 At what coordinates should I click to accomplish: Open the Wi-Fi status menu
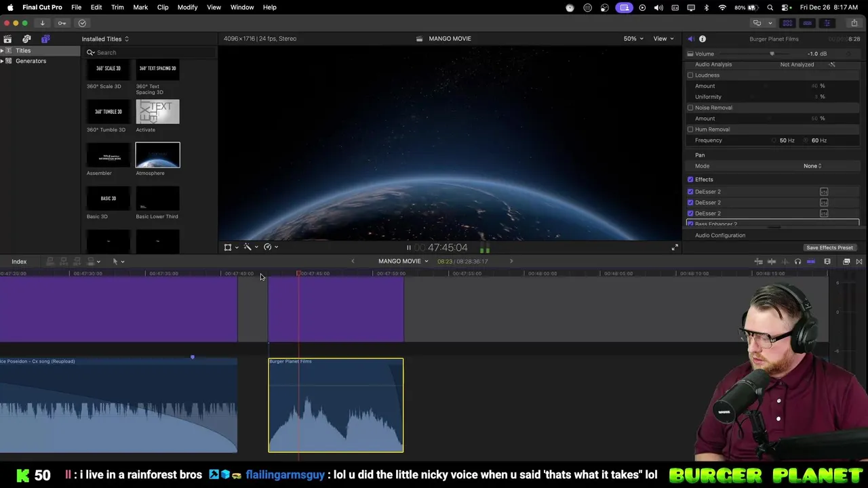(722, 7)
